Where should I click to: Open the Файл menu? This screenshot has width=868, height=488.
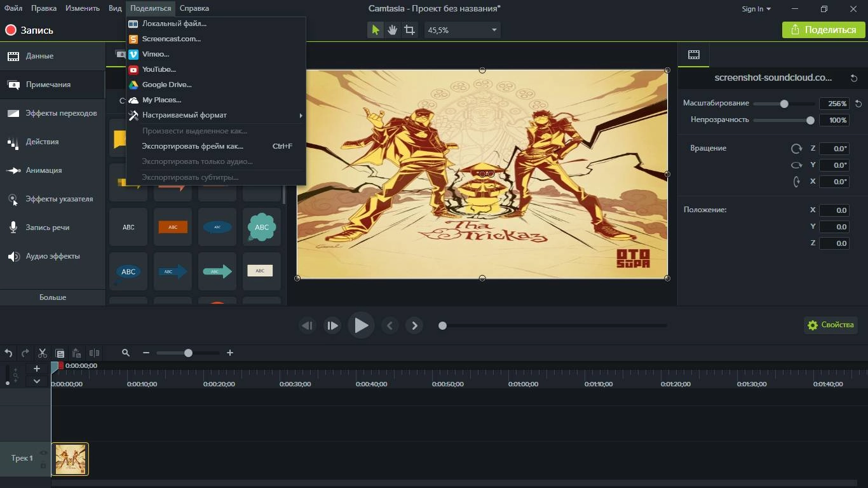click(13, 8)
